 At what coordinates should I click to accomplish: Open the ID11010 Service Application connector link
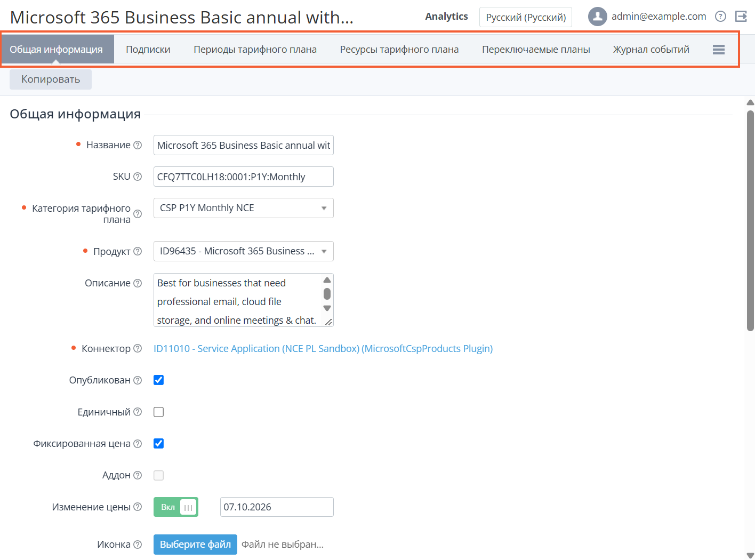pos(323,348)
